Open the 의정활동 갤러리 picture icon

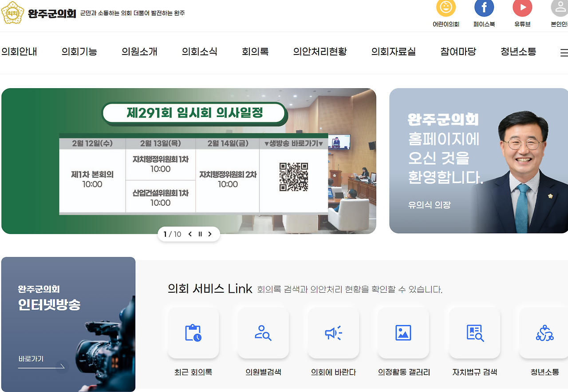point(403,332)
